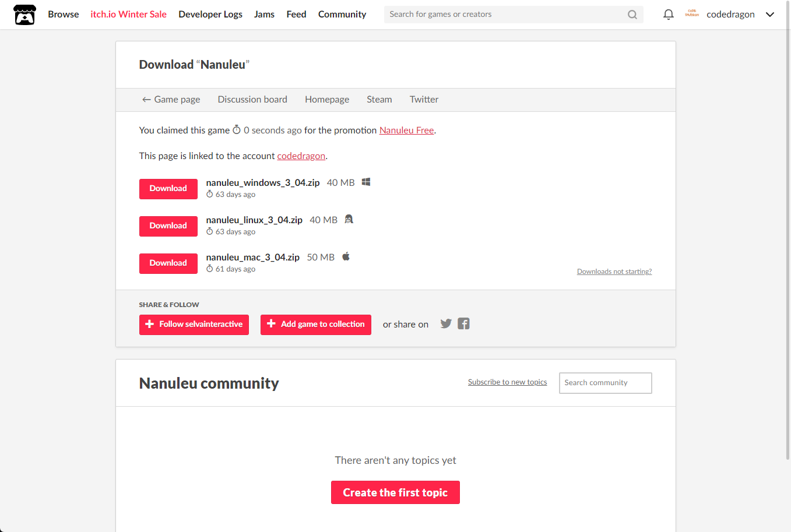Screen dimensions: 791x532
Task: Click the Windows platform icon
Action: [x=366, y=182]
